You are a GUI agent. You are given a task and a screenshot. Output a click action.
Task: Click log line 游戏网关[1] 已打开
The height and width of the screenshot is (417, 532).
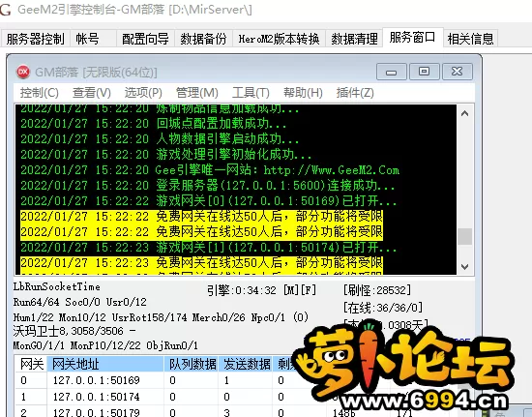[x=208, y=248]
